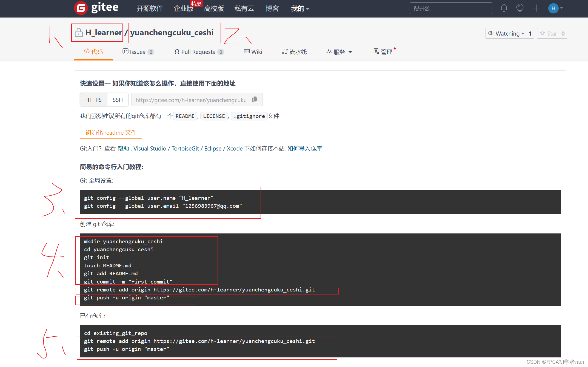Open the 如何导入仓库 link

coord(305,148)
